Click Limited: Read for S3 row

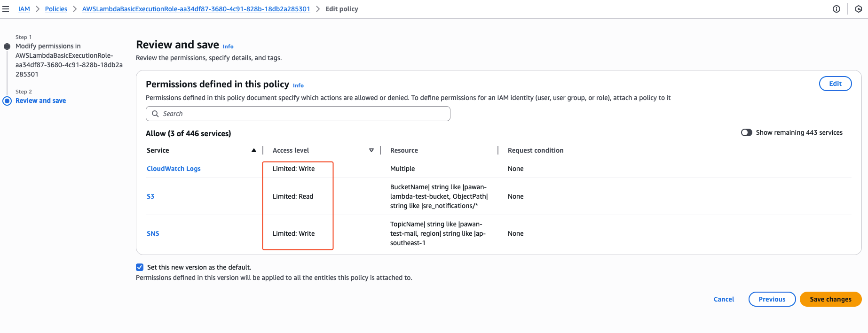(x=293, y=196)
